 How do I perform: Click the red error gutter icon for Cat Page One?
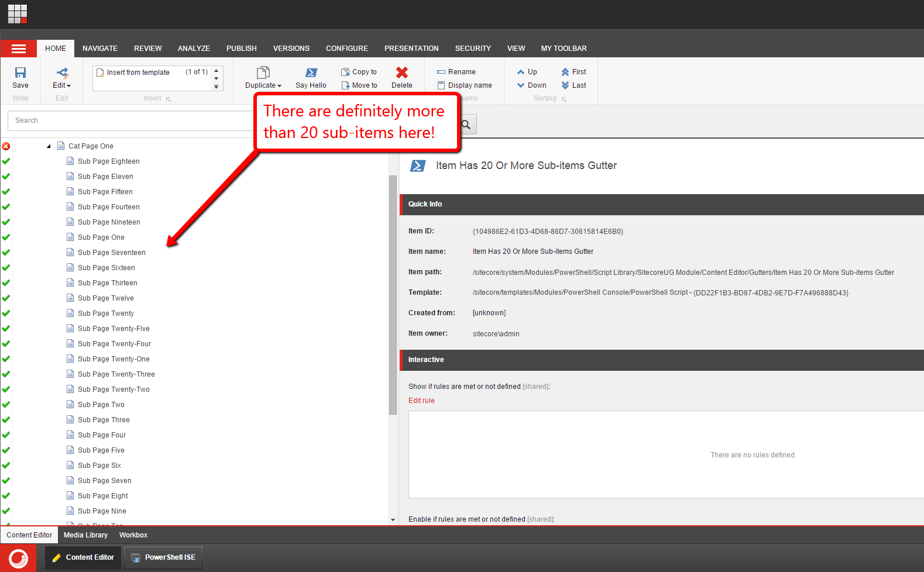point(6,146)
